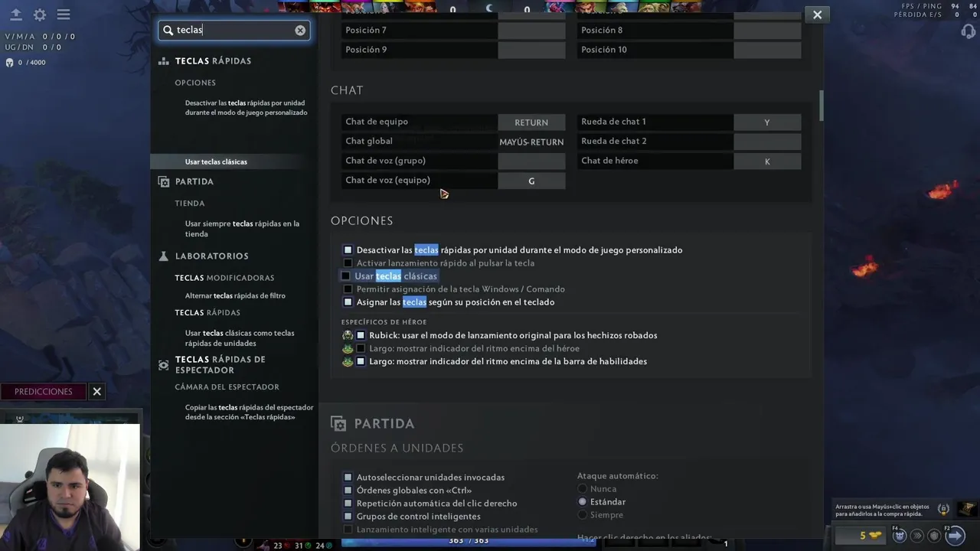Image resolution: width=980 pixels, height=551 pixels.
Task: Click the courier speed burst chevrons icon
Action: (x=916, y=536)
